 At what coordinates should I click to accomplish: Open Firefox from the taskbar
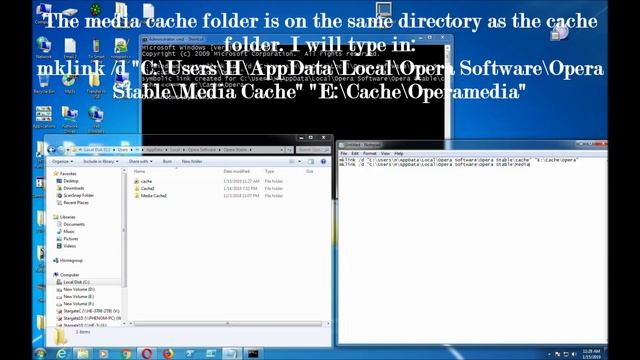(168, 353)
